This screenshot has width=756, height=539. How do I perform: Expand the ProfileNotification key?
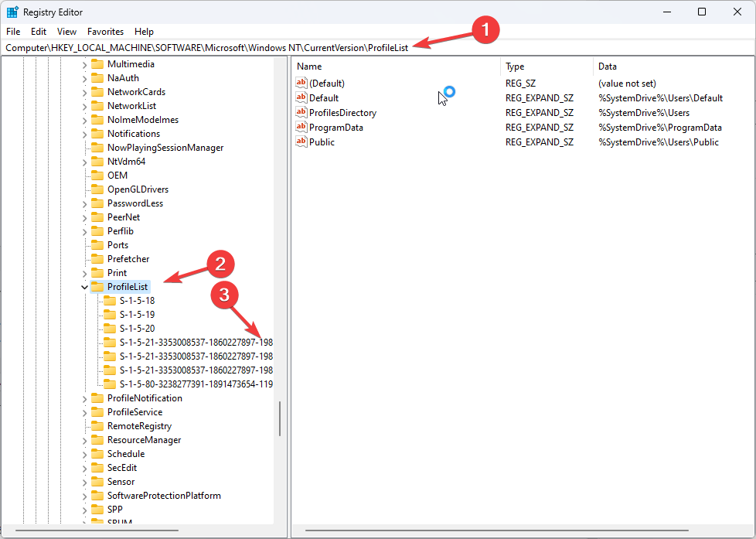[85, 398]
